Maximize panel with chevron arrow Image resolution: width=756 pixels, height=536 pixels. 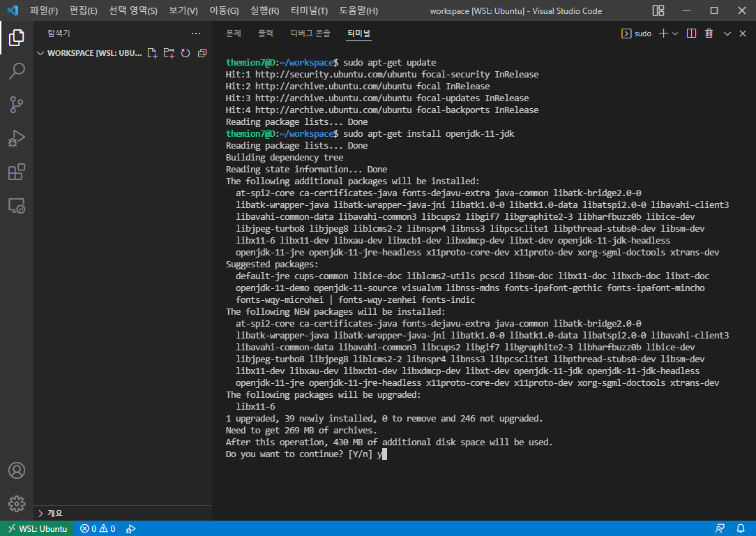[x=727, y=33]
